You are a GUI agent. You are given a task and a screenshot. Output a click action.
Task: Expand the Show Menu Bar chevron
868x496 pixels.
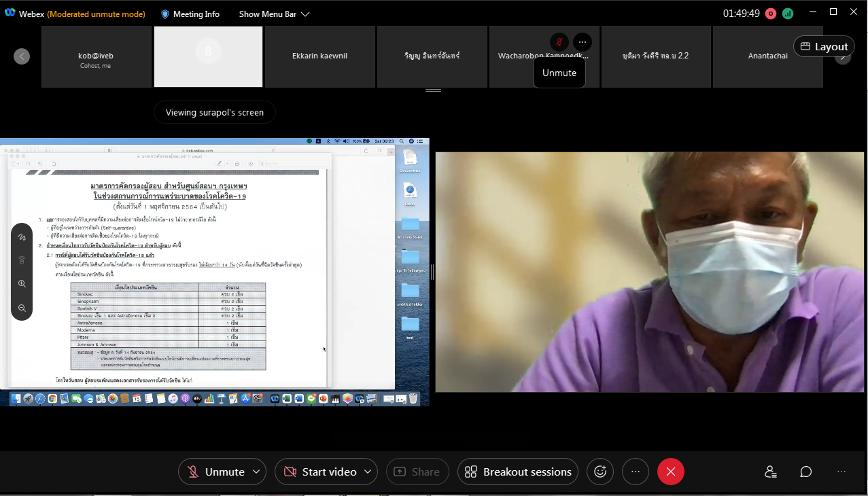point(305,14)
